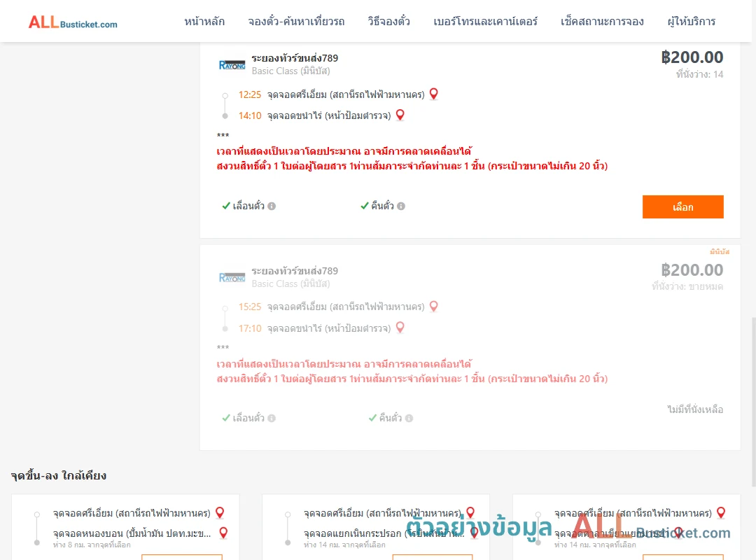Click info icon next to คืนตั๋ว on 12:25 trip
The height and width of the screenshot is (560, 756).
pos(401,206)
